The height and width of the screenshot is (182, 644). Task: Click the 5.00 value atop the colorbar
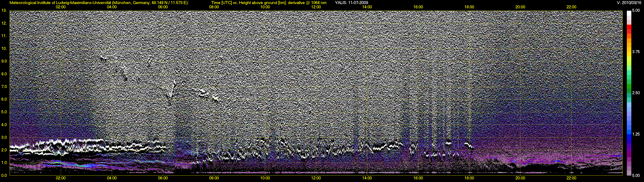[x=636, y=10]
